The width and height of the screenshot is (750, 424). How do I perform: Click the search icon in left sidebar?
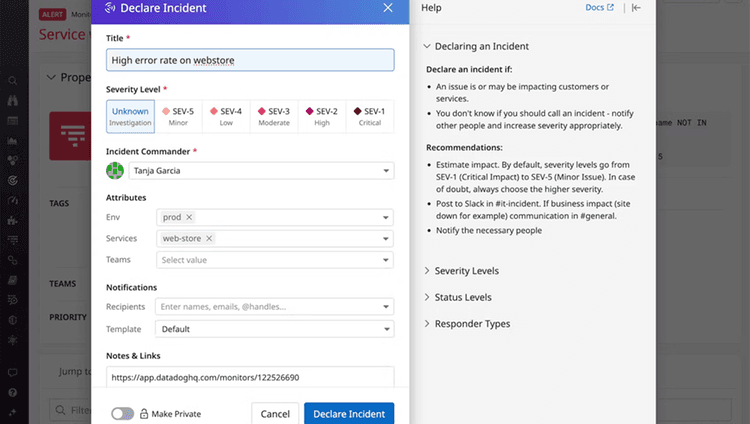13,80
